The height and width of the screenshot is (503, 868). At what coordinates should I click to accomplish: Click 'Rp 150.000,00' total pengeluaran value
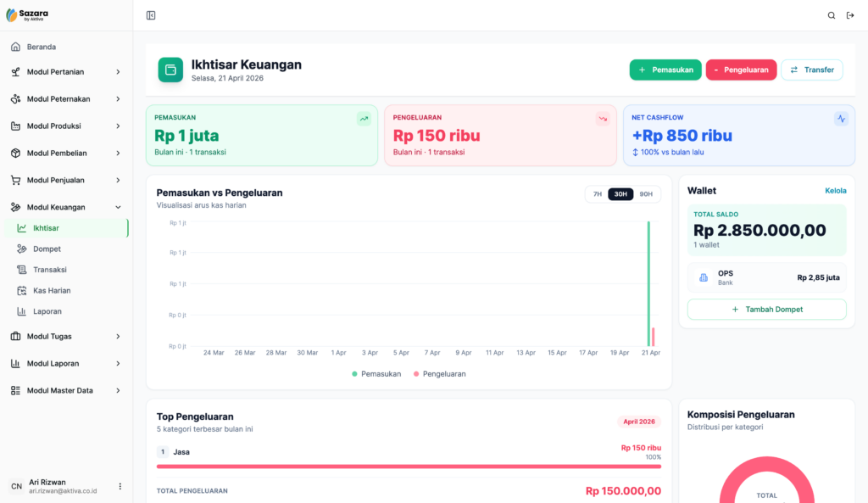click(x=623, y=491)
